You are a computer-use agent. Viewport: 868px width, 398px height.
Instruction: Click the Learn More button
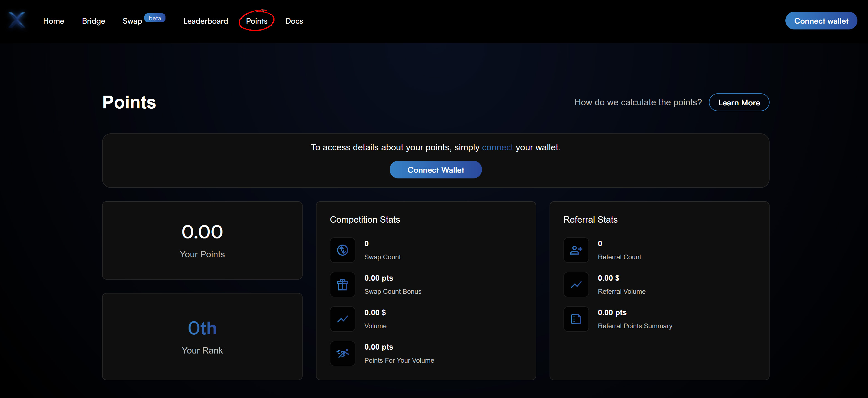click(x=739, y=102)
